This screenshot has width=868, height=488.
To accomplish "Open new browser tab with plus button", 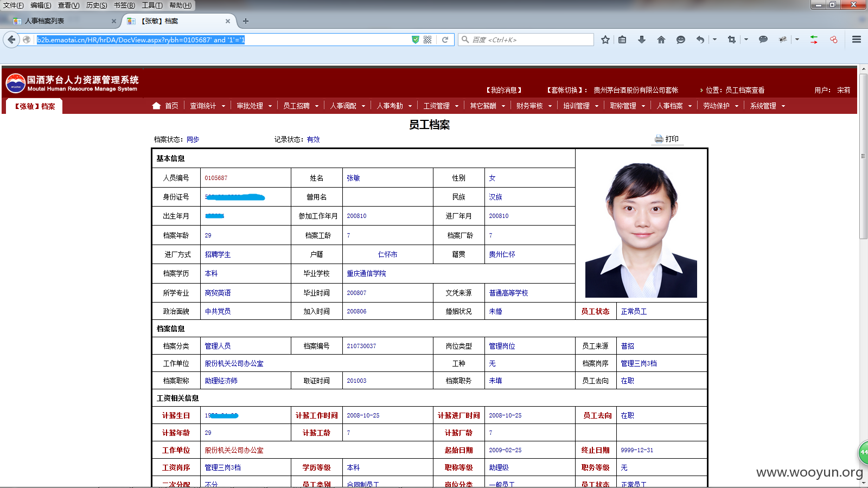I will (x=246, y=21).
